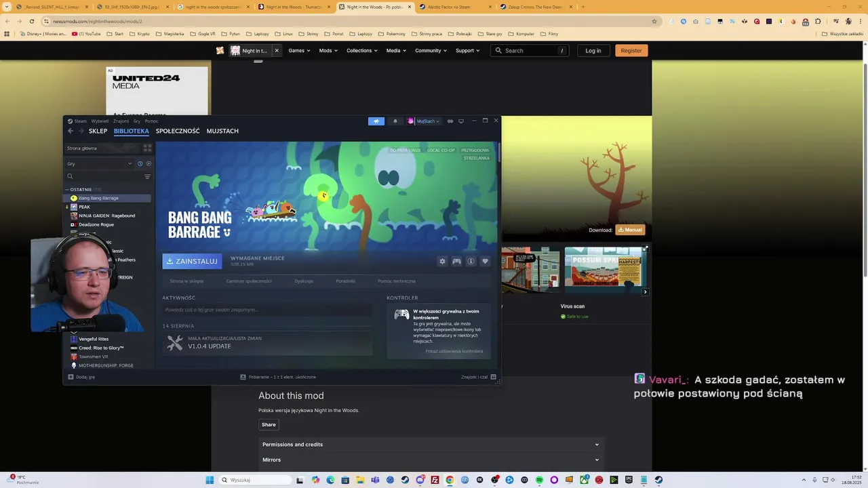Select NINJA GAIDEN: Ragebound in library
This screenshot has height=488, width=868.
(x=107, y=216)
